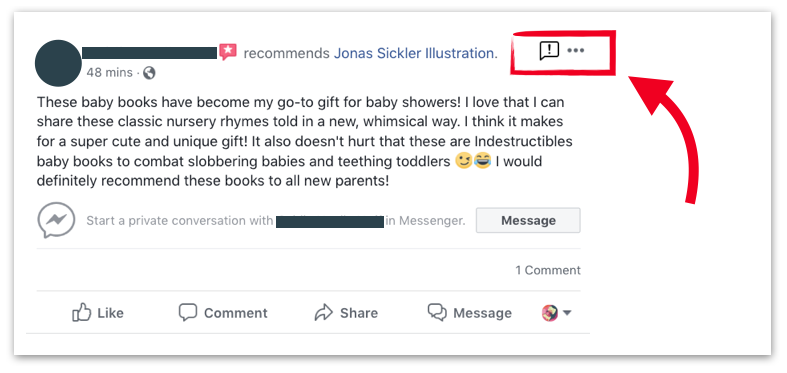Image resolution: width=787 pixels, height=373 pixels.
Task: Open the 1 Comment link
Action: [x=548, y=270]
